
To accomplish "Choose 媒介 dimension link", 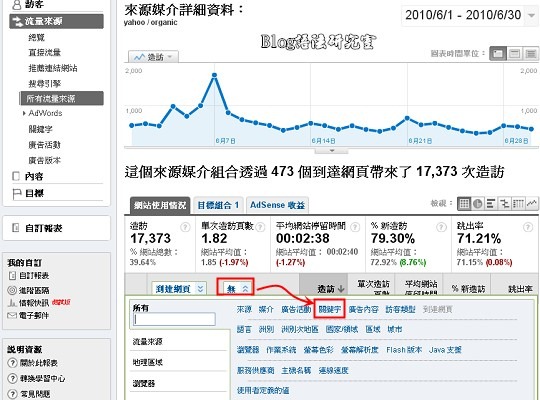I will (266, 309).
